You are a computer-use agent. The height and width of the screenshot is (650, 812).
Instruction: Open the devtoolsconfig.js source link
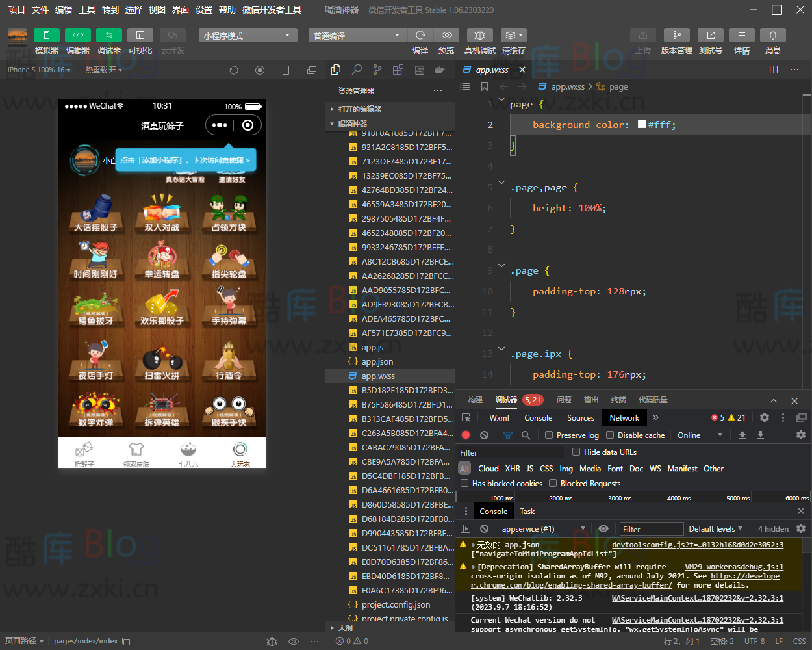pos(697,545)
